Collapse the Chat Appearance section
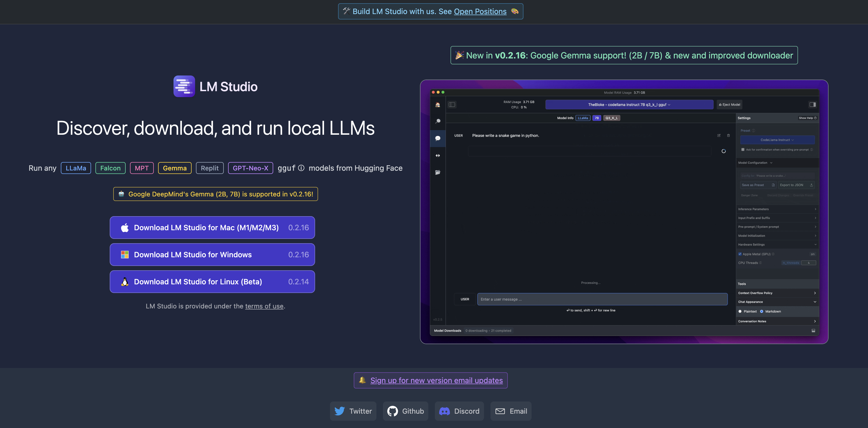Screen dimensions: 868x428 point(777,302)
